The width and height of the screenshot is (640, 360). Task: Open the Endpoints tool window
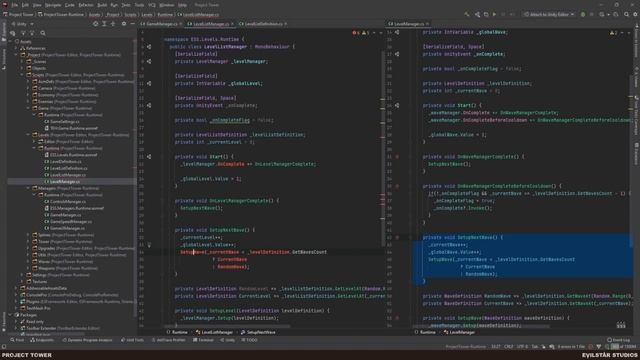click(x=42, y=340)
